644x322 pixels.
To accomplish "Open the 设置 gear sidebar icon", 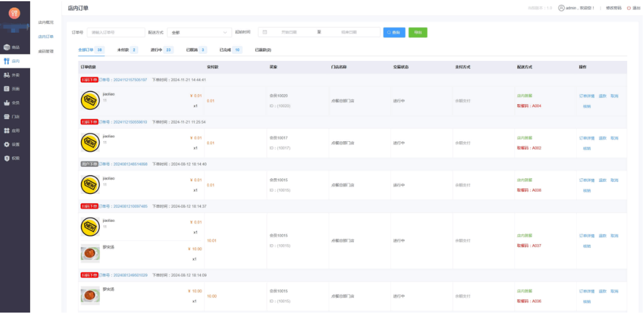I will point(6,144).
